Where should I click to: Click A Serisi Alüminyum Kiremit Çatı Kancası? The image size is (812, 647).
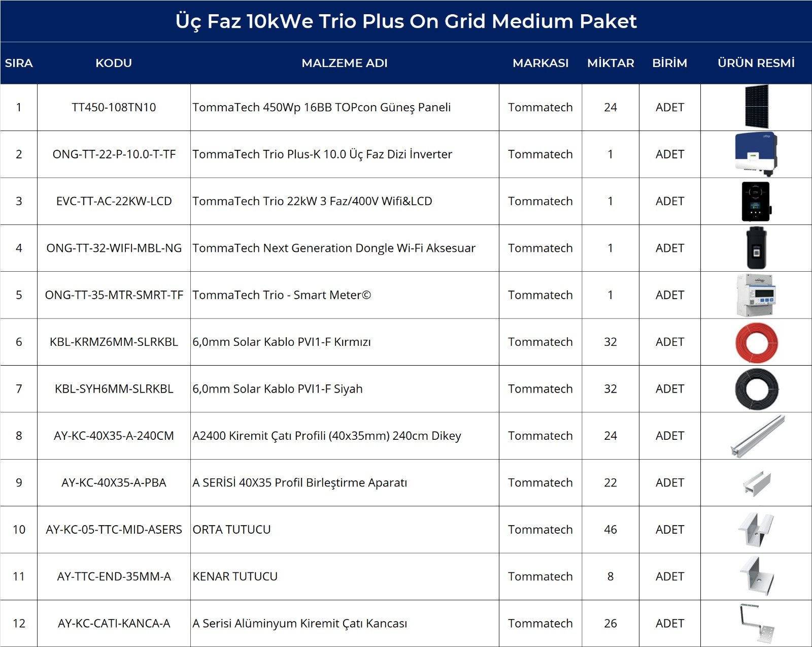[299, 623]
